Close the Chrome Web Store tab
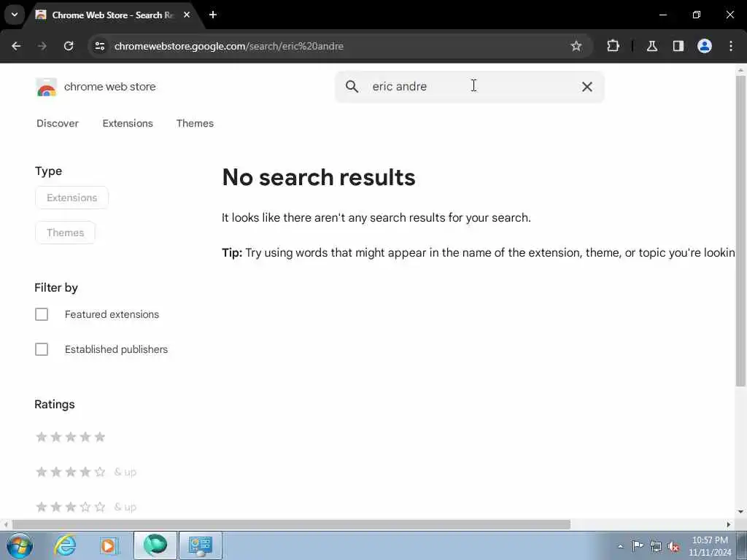Screen dimensions: 747x560 click(x=187, y=15)
